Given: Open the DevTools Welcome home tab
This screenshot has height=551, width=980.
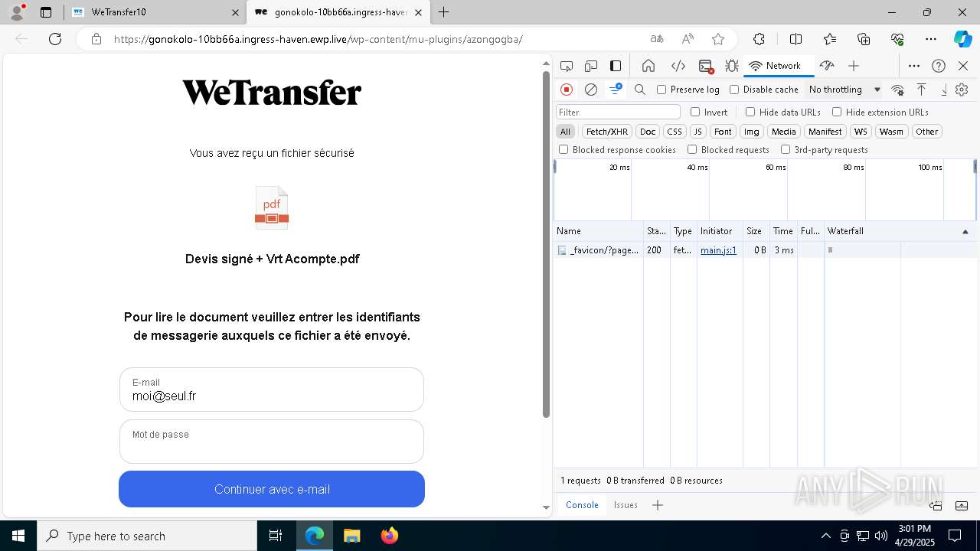Looking at the screenshot, I should click(x=648, y=66).
